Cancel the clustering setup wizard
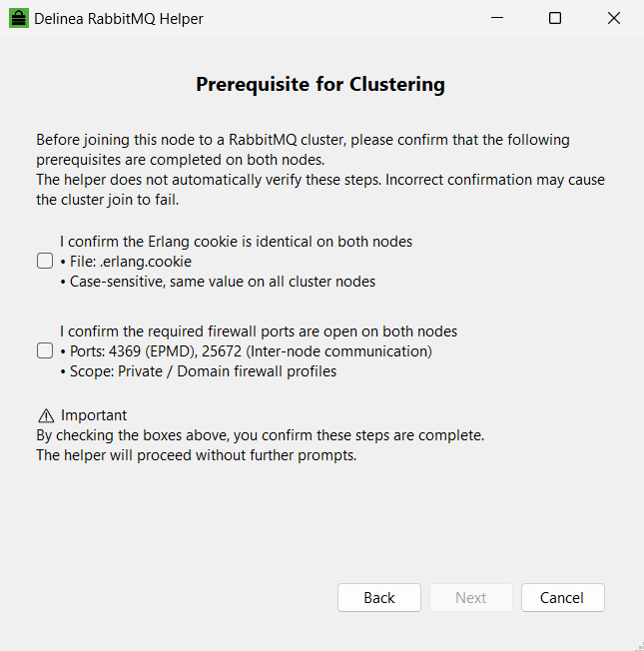This screenshot has width=644, height=651. (x=562, y=598)
